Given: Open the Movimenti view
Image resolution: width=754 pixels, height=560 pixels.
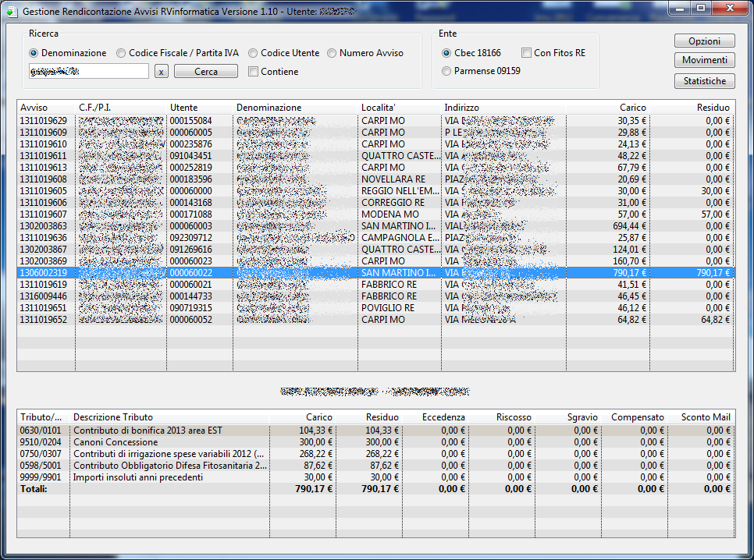Looking at the screenshot, I should pos(705,59).
